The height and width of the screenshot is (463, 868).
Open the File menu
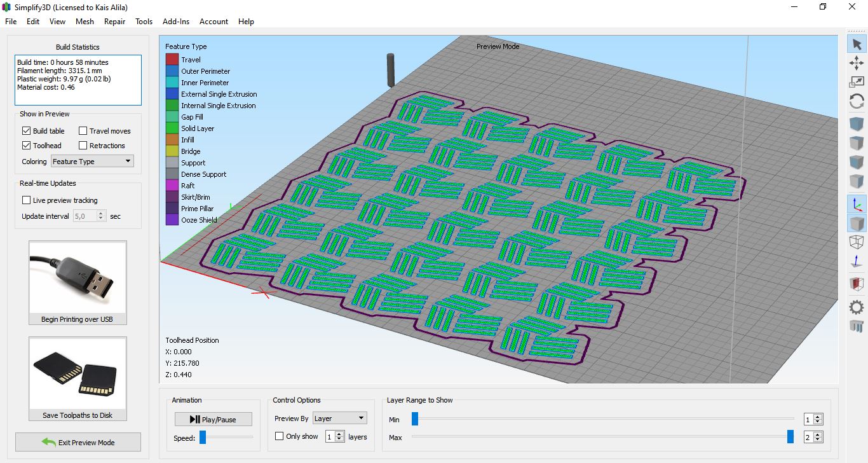(x=11, y=22)
